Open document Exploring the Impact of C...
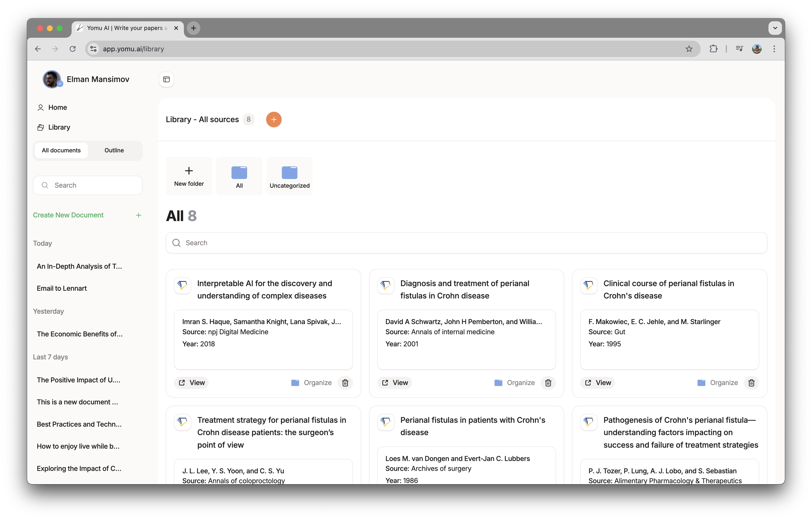The height and width of the screenshot is (520, 812). pos(79,468)
